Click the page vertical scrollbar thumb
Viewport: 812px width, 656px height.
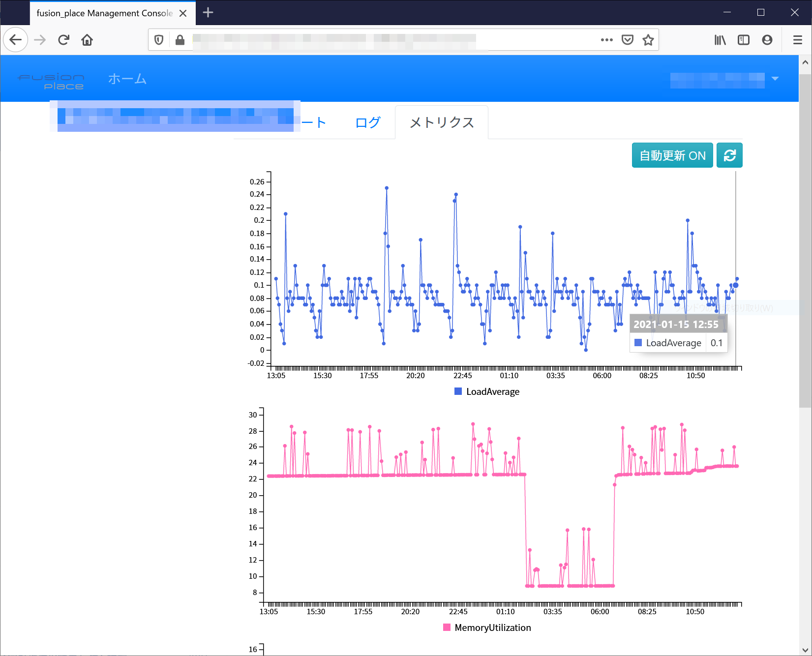805,241
